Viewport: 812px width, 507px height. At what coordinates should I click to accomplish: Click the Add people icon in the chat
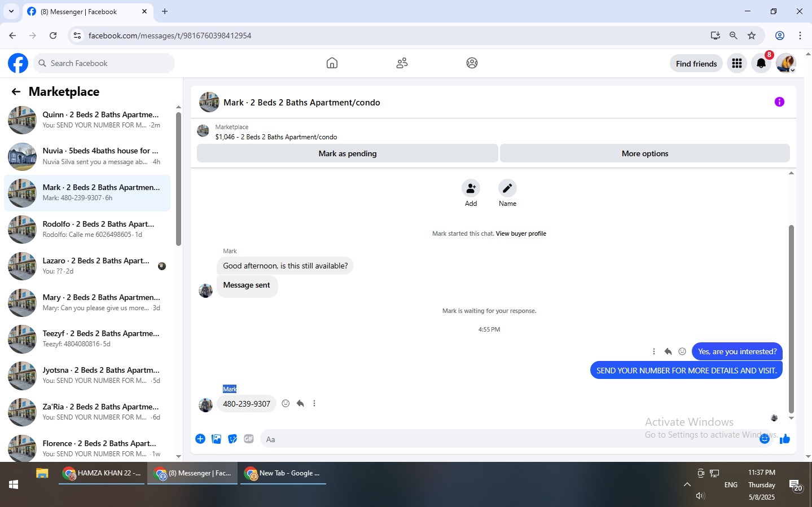[x=471, y=188]
